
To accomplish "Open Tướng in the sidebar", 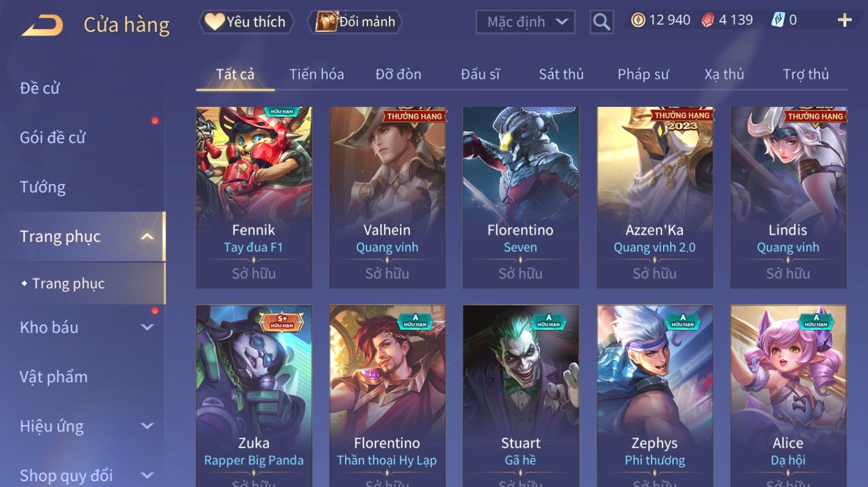I will (43, 187).
